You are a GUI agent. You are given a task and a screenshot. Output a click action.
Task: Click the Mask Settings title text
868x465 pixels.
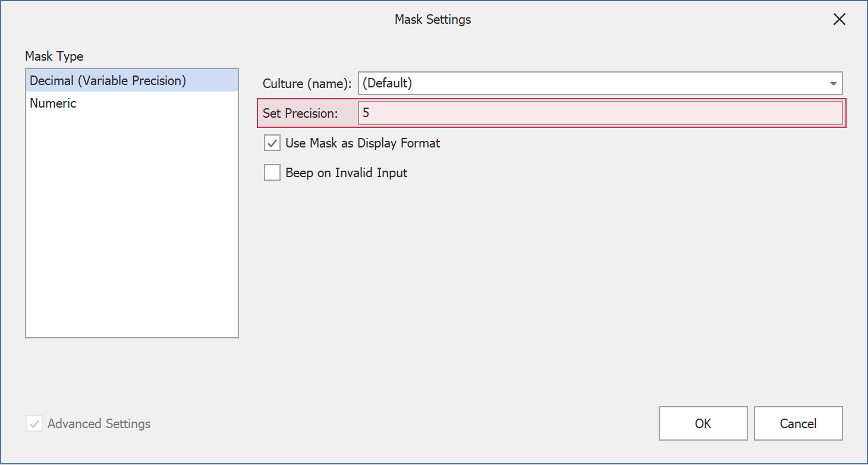433,20
